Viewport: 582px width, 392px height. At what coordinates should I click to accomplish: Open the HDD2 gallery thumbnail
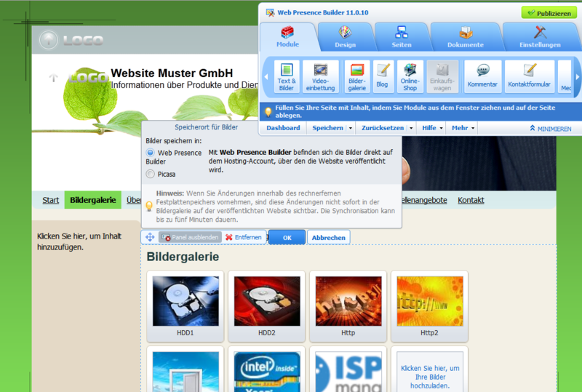coord(267,301)
